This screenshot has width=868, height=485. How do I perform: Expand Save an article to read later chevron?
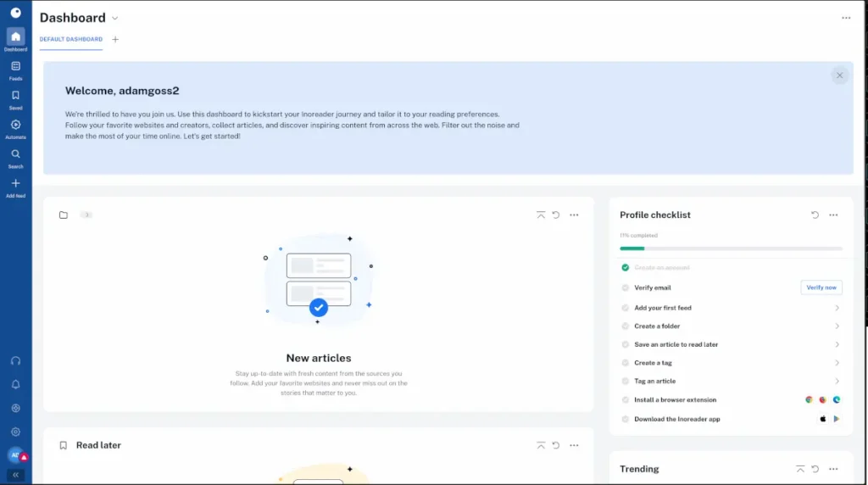[x=837, y=344]
